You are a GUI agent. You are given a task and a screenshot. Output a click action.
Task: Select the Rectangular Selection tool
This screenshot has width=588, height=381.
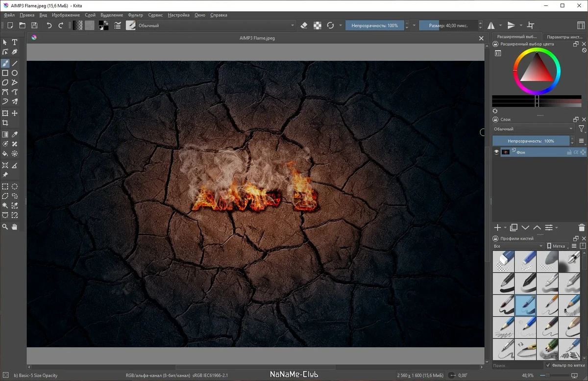pos(5,186)
